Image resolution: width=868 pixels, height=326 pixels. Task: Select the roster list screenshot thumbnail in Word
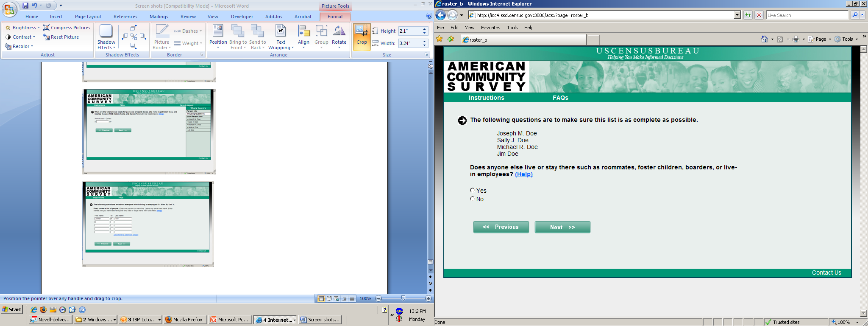point(148,224)
